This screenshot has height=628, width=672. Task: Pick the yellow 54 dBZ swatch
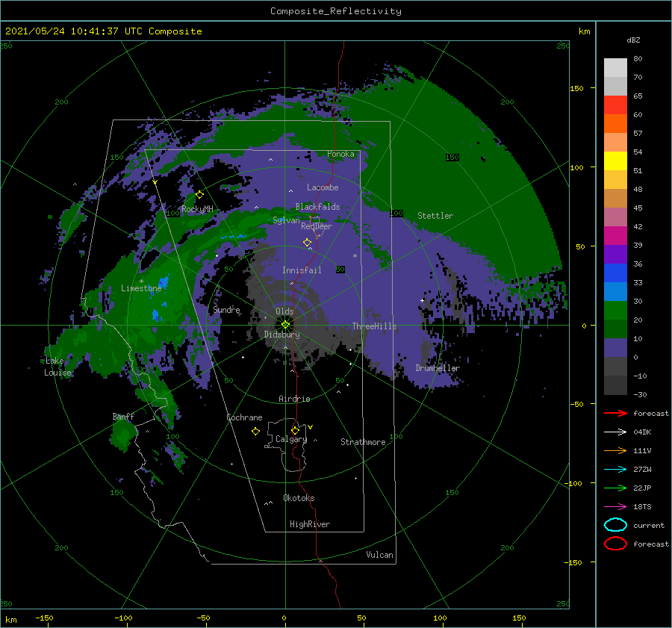click(x=615, y=161)
